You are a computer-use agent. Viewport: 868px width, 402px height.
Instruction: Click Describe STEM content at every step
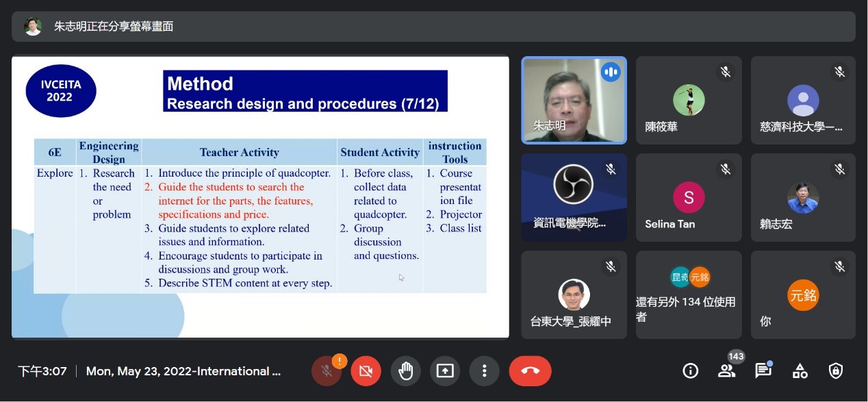coord(245,283)
